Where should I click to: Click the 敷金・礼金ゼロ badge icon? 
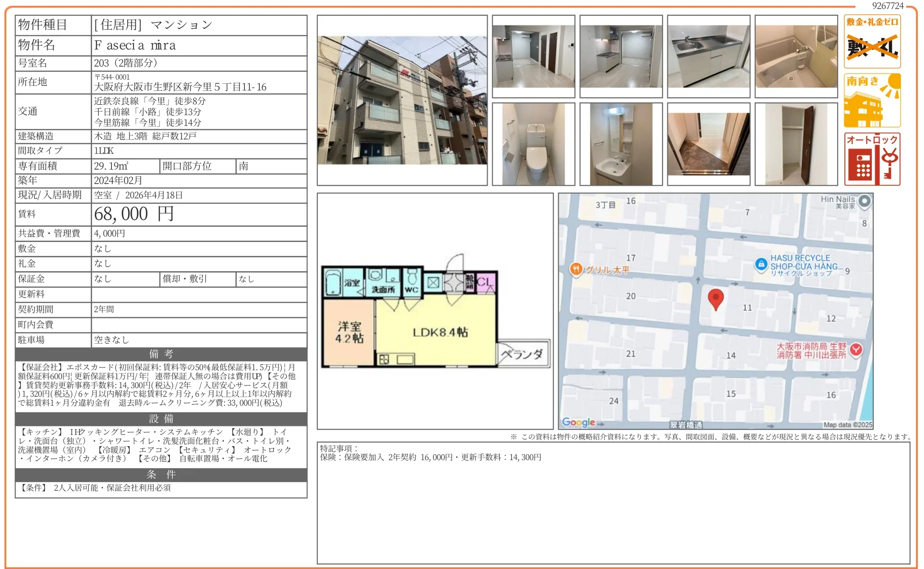tap(872, 41)
